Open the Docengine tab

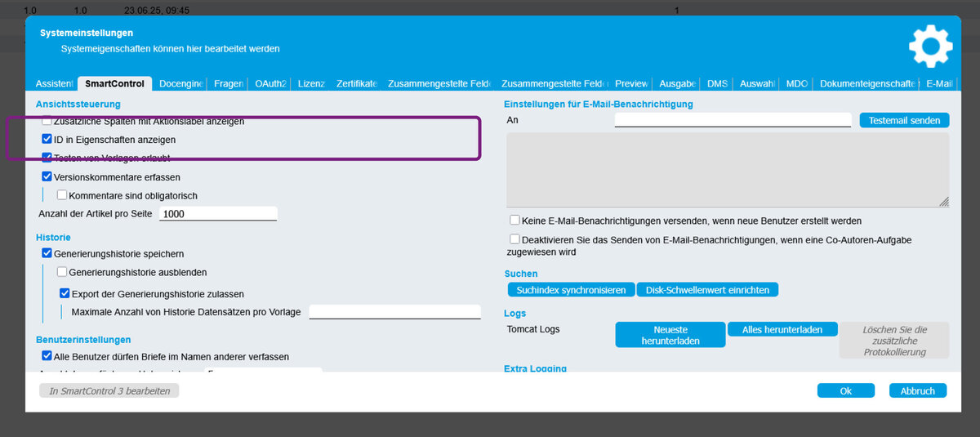180,83
